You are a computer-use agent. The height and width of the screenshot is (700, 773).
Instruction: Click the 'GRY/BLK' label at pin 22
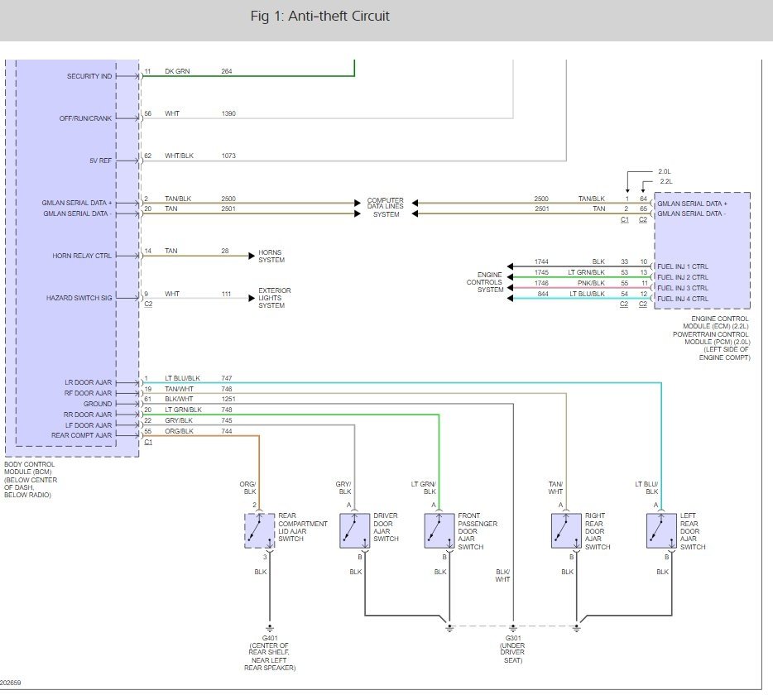[179, 420]
